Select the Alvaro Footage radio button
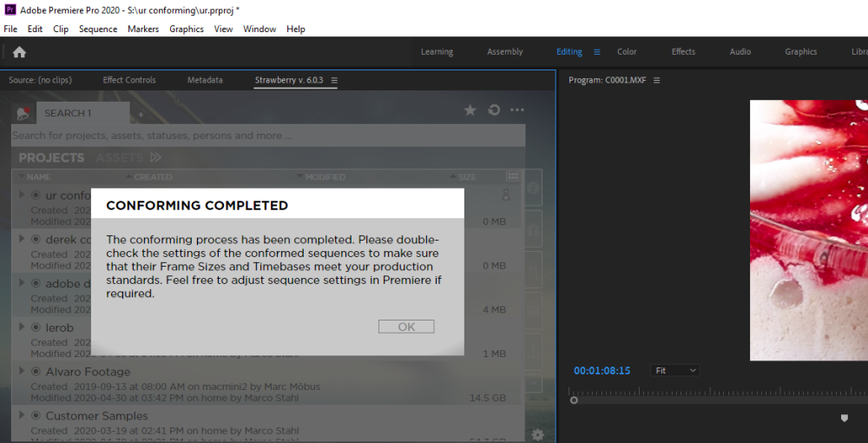 point(36,372)
